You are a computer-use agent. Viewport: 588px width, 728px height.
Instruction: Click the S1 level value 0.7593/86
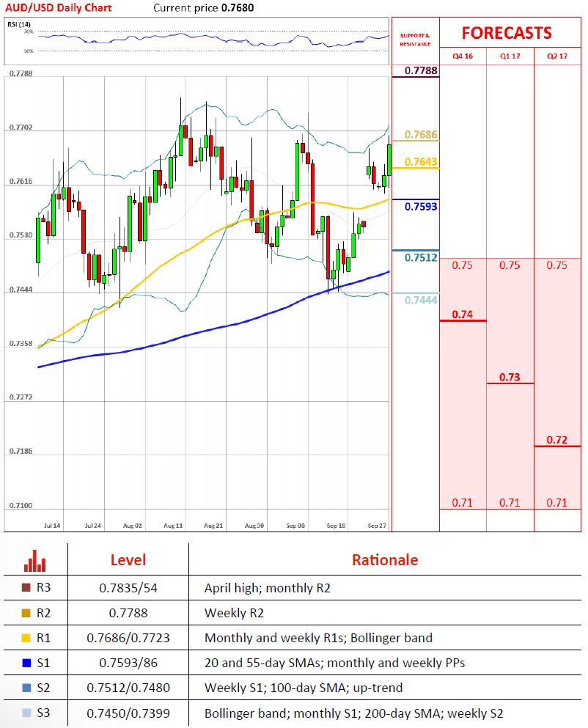(128, 663)
